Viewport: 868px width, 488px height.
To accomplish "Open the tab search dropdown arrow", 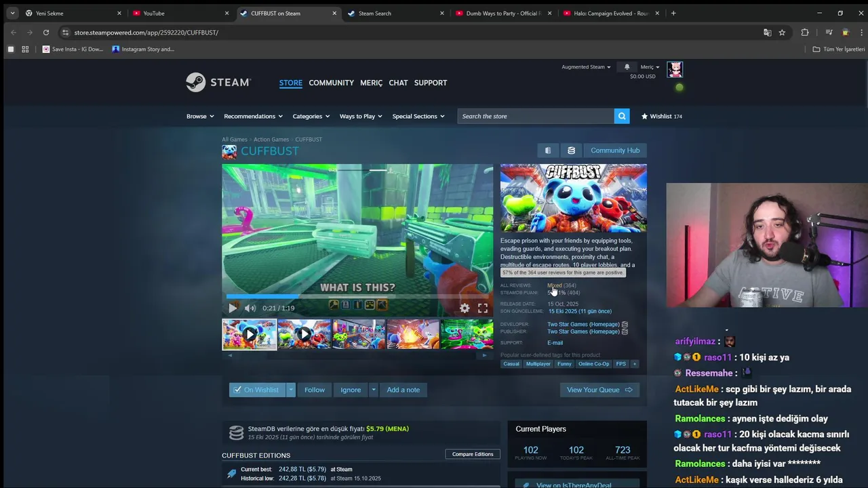I will [x=12, y=13].
